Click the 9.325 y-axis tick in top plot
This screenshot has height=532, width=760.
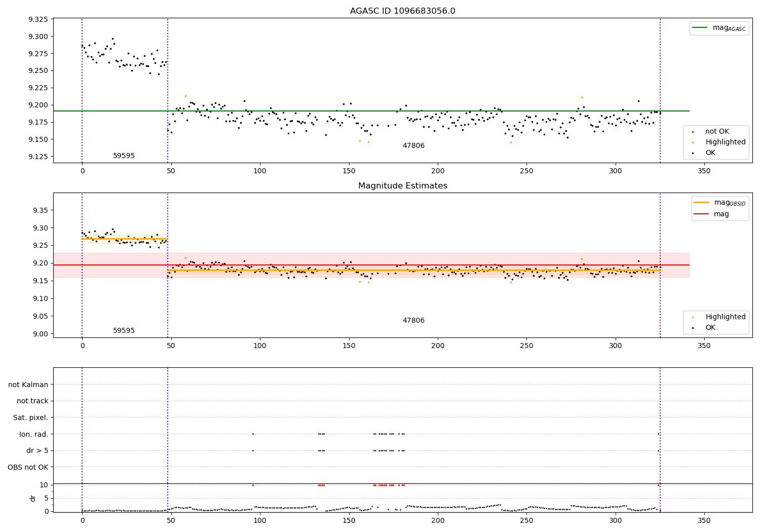coord(39,20)
